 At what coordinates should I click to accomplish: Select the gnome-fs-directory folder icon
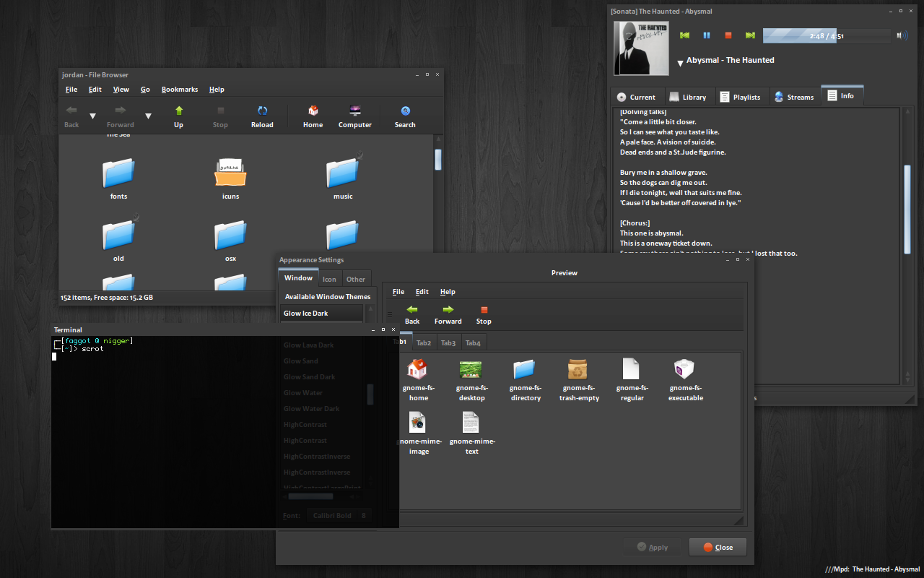coord(526,381)
